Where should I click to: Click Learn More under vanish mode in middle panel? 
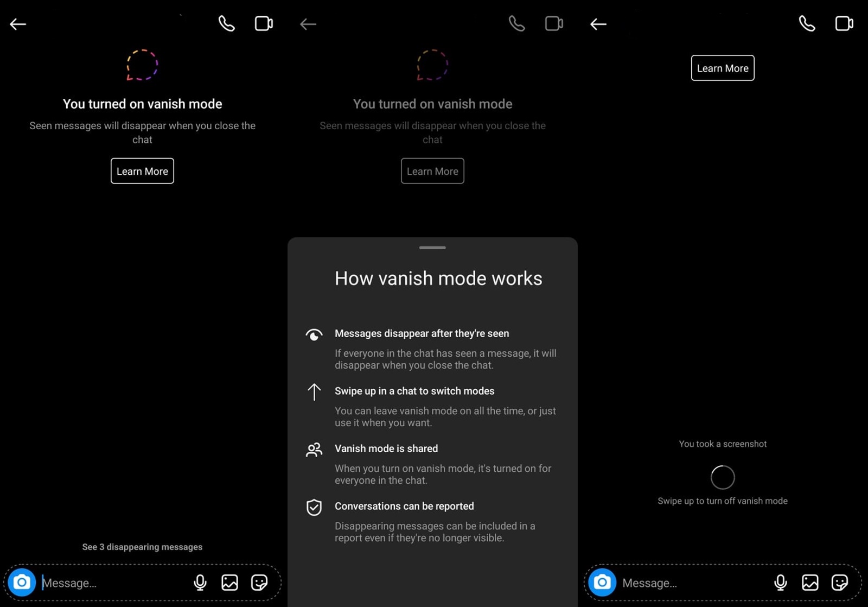[x=432, y=171]
